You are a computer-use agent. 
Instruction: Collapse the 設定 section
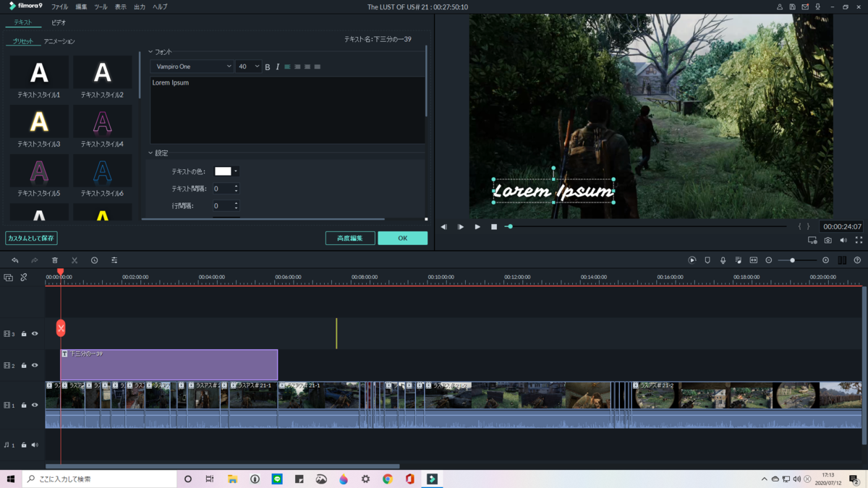[x=150, y=153]
